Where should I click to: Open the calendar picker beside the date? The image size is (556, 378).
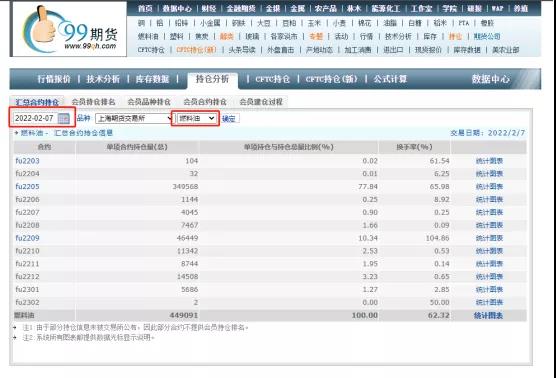tap(63, 118)
